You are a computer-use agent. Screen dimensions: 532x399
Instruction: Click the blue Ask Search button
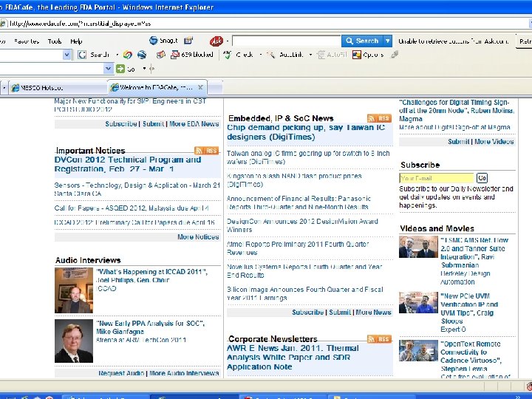pyautogui.click(x=362, y=41)
